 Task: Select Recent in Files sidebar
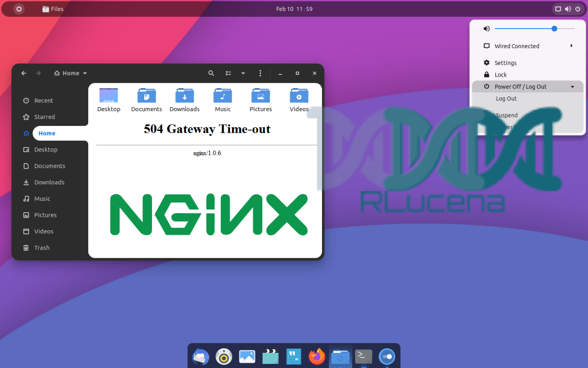(x=50, y=101)
